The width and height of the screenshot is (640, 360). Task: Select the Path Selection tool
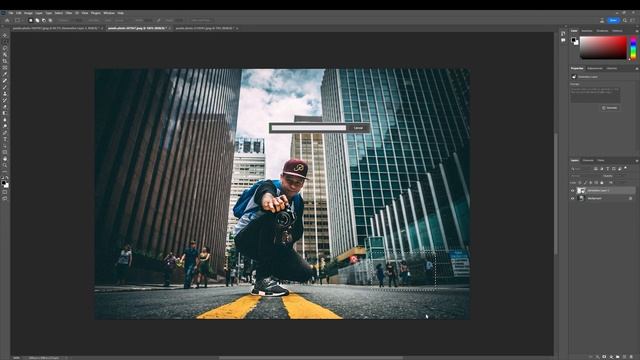(x=5, y=146)
